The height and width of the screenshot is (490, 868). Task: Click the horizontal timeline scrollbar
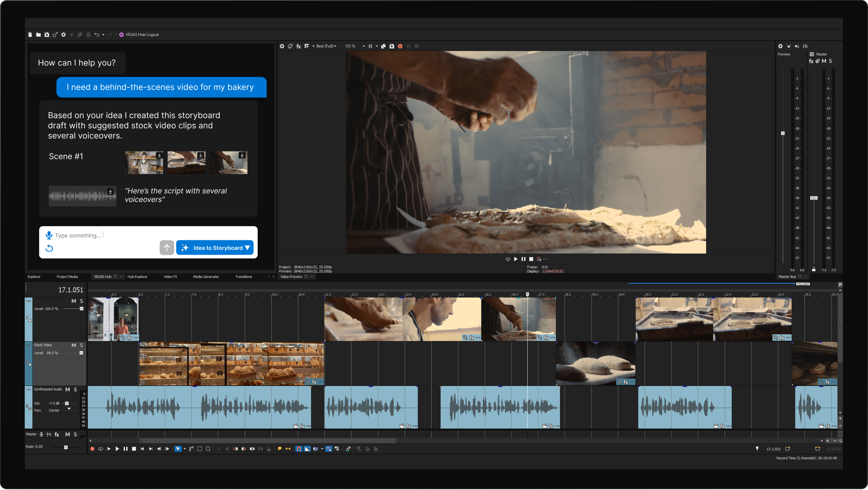pos(269,441)
